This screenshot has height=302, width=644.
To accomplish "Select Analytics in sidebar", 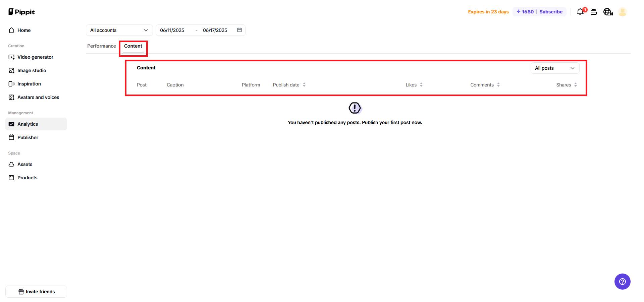I will 36,124.
